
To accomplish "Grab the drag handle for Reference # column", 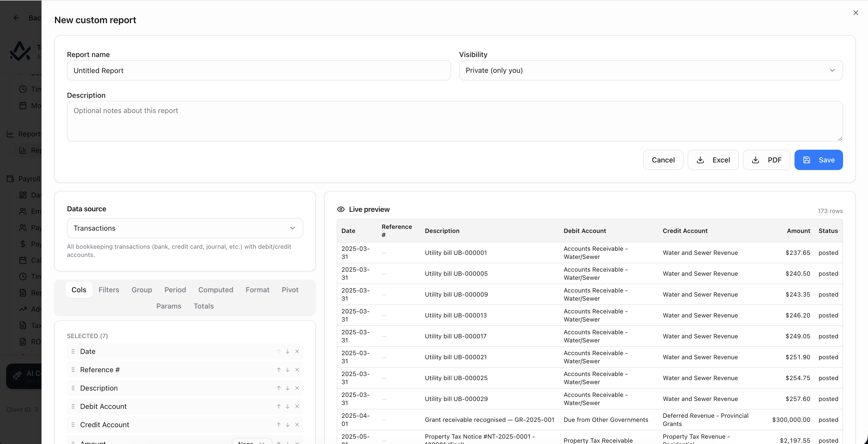I will click(x=73, y=369).
